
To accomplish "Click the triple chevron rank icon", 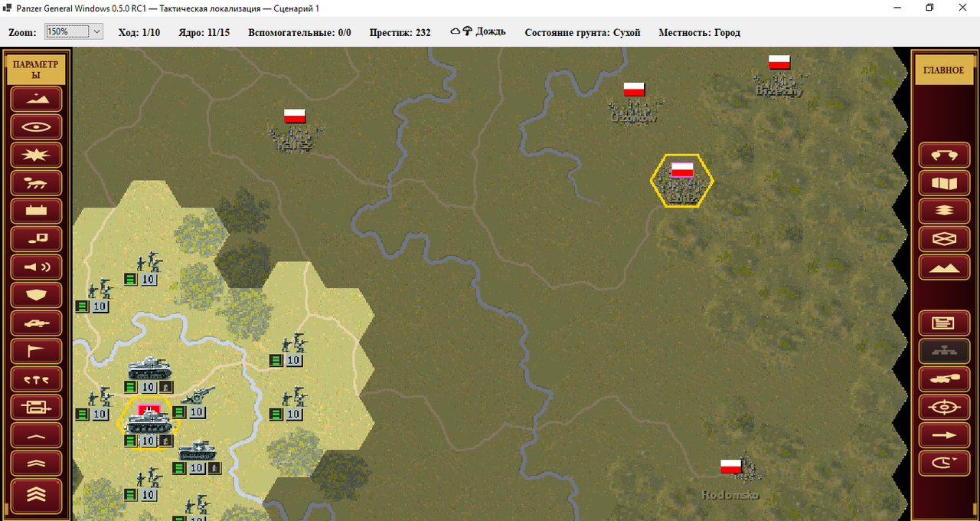I will coord(36,494).
